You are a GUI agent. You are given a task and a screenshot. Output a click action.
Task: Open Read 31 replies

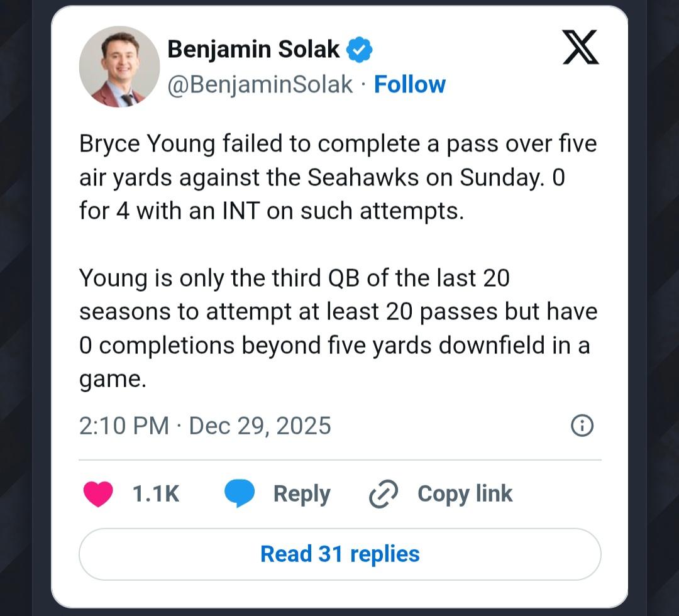click(339, 554)
